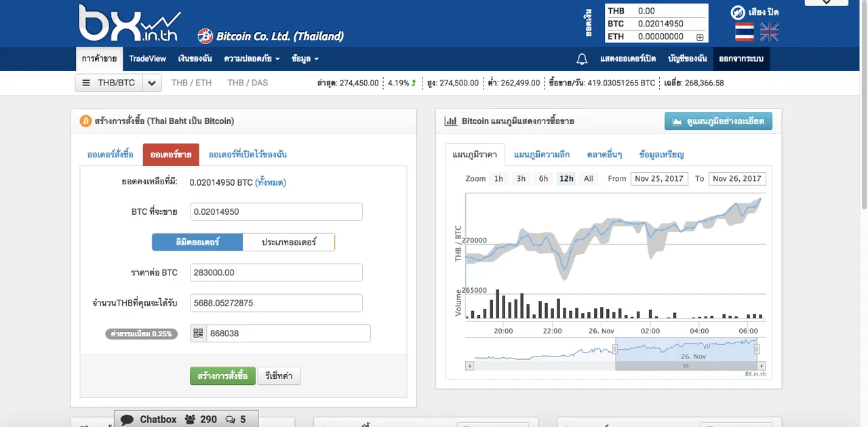This screenshot has height=427, width=868.
Task: Toggle the sound mute icon
Action: pyautogui.click(x=738, y=12)
